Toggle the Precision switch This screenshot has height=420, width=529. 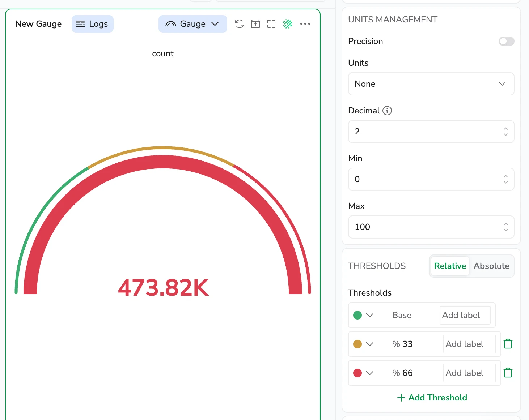(507, 41)
